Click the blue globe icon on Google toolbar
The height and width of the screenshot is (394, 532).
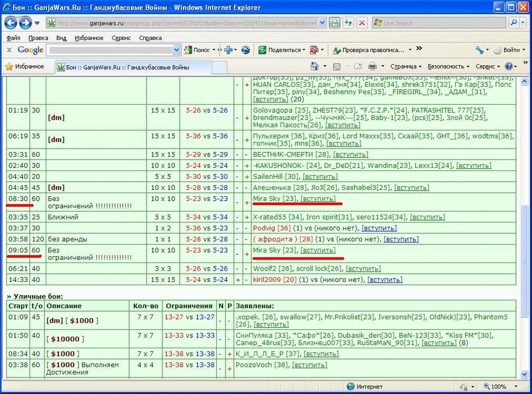click(x=245, y=50)
